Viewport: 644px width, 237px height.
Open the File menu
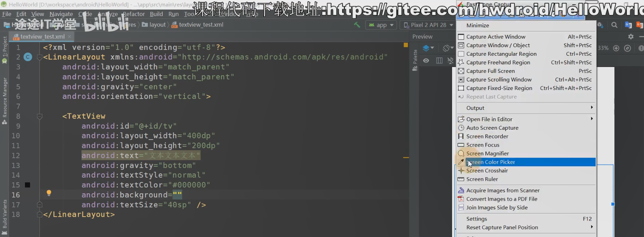coord(7,14)
